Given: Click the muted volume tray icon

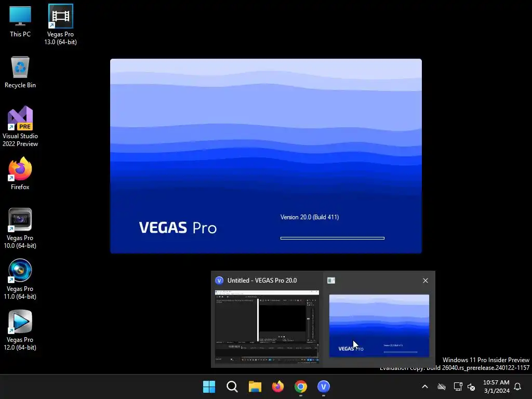Looking at the screenshot, I should [471, 387].
